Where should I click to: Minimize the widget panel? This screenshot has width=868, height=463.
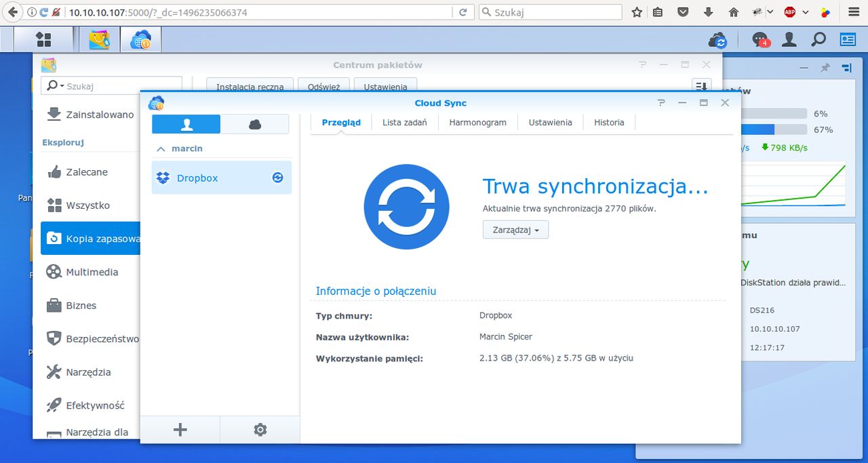(x=804, y=68)
